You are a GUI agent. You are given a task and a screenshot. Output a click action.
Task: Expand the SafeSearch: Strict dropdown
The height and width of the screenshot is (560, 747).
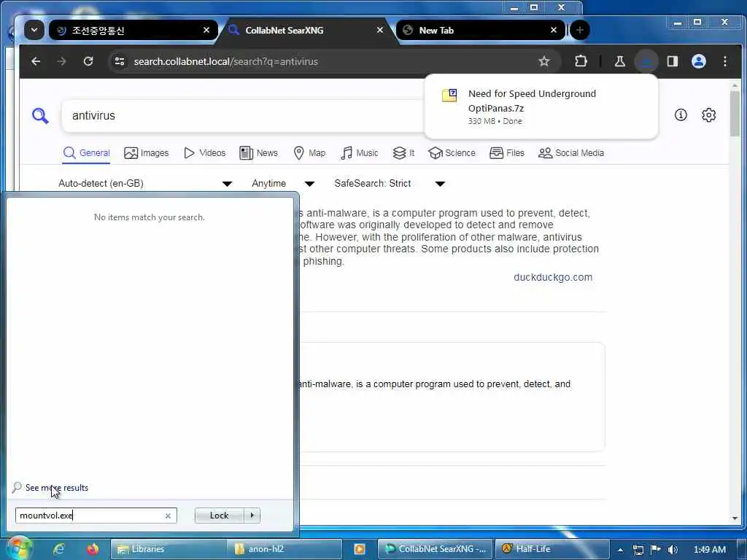click(390, 183)
